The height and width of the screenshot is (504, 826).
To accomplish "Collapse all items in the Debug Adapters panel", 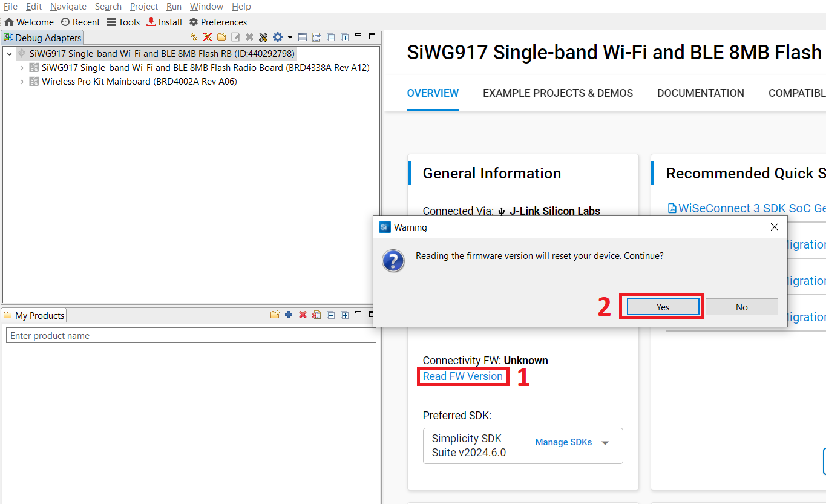I will (331, 38).
